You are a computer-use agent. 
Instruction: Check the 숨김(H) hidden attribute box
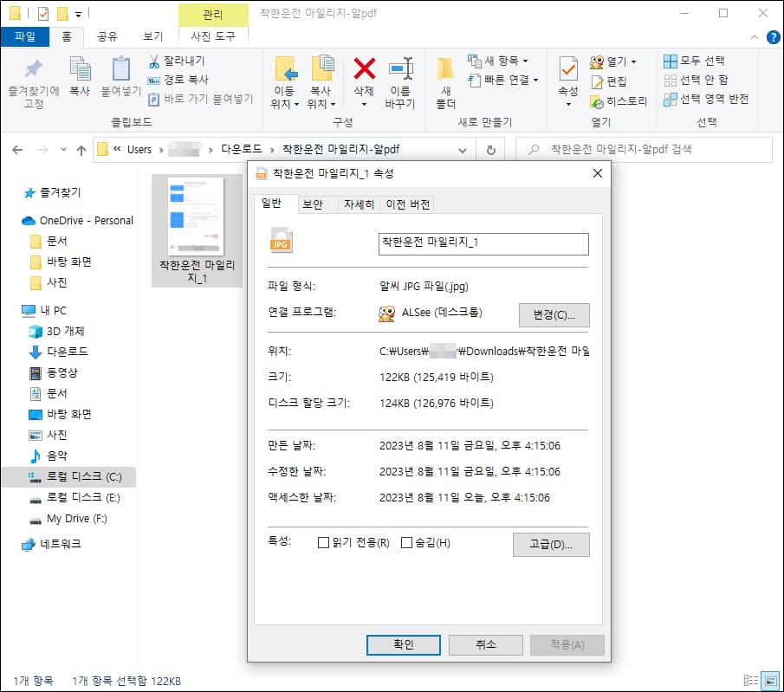click(x=405, y=544)
